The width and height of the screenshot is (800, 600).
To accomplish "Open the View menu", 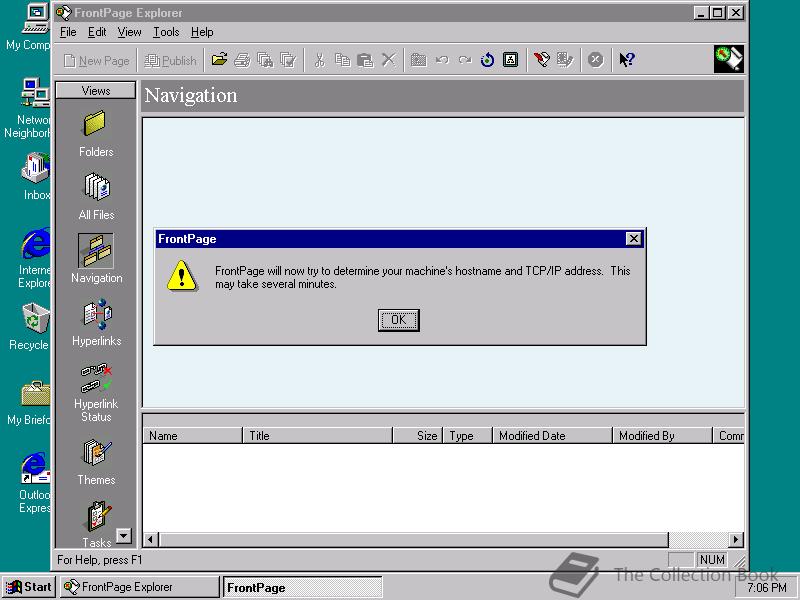I will coord(129,32).
